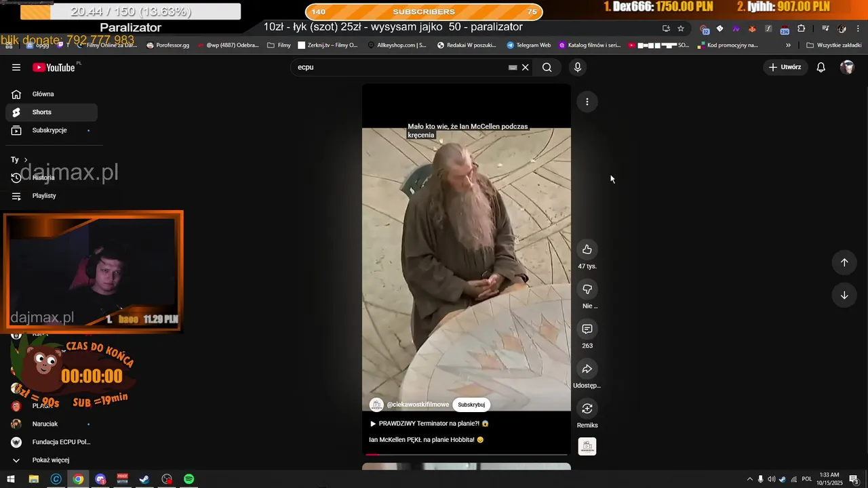This screenshot has width=868, height=488.
Task: Open the Allkeyshop.com bookmark
Action: click(x=397, y=45)
